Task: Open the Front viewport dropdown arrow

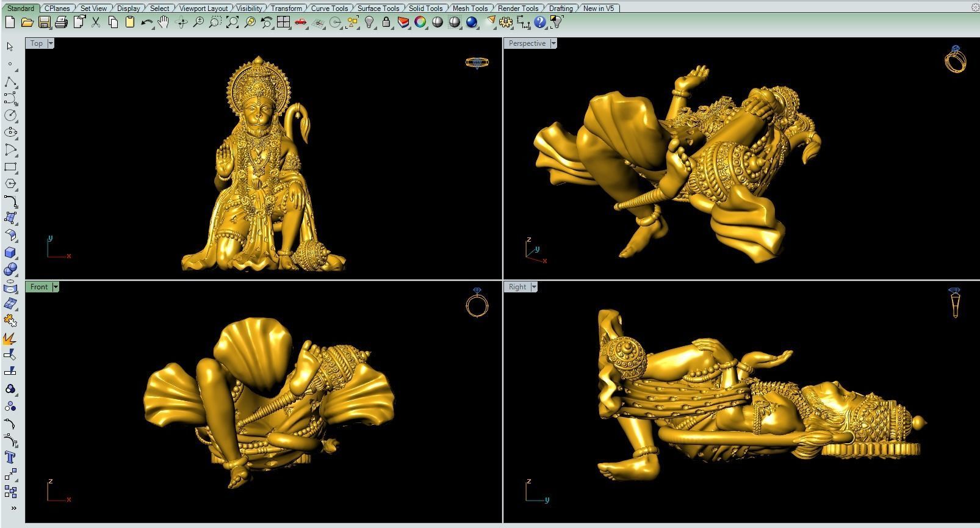Action: click(56, 287)
